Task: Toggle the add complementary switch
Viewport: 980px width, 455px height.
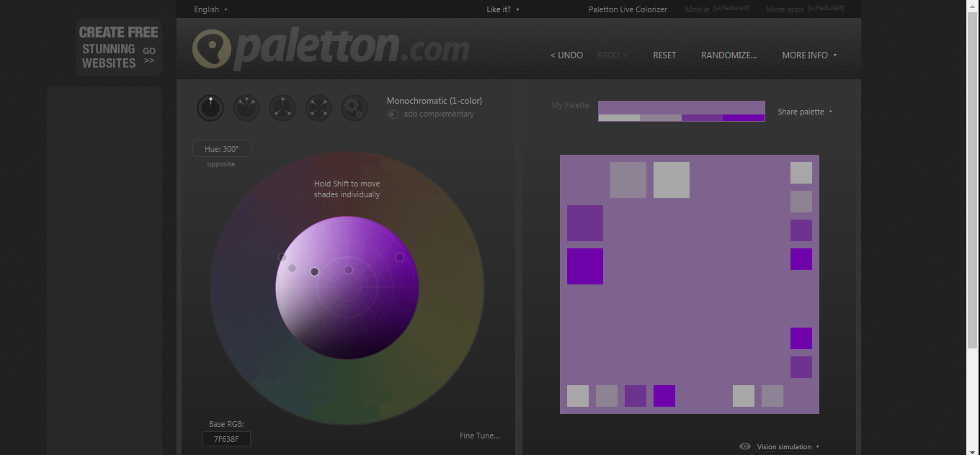Action: (393, 114)
